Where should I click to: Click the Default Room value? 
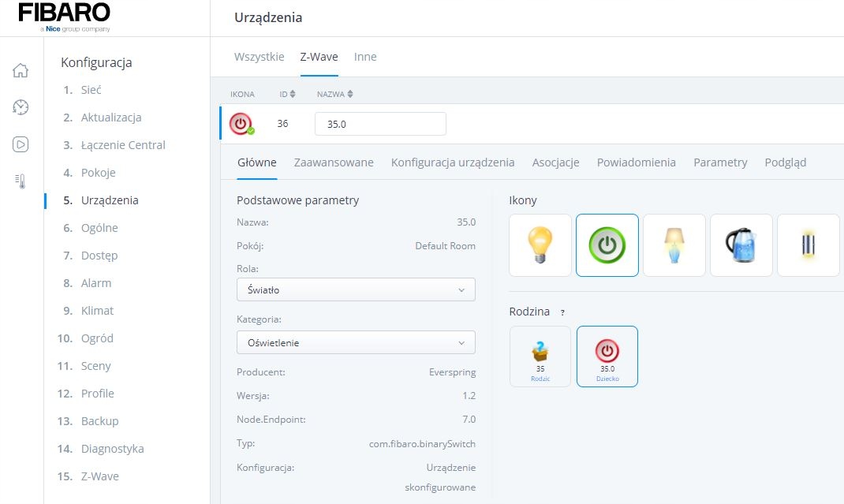pyautogui.click(x=445, y=245)
